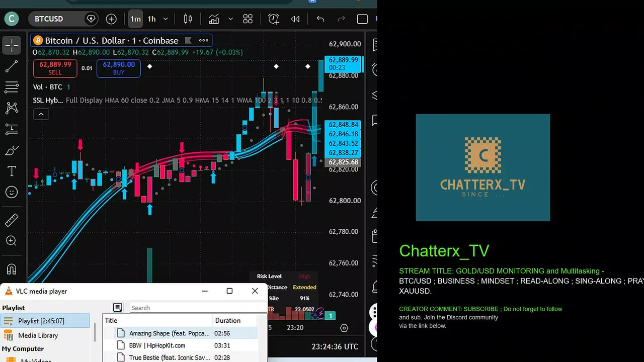Select the Amazing Shape track in VLC

pos(170,333)
